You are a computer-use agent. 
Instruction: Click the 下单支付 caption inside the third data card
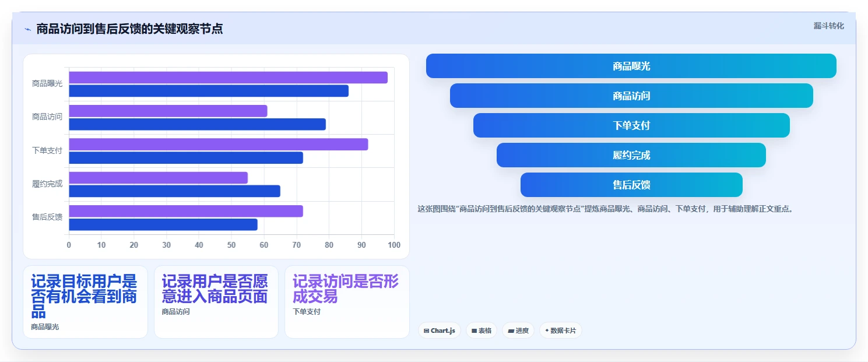pyautogui.click(x=307, y=312)
